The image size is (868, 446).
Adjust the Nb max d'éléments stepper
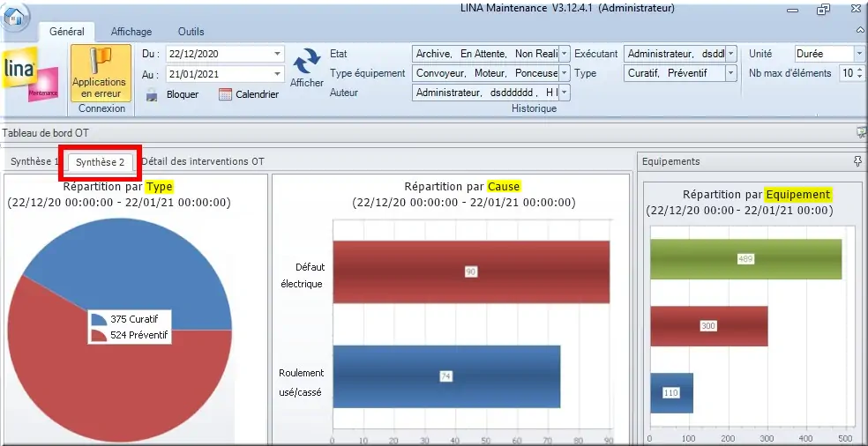tap(860, 73)
